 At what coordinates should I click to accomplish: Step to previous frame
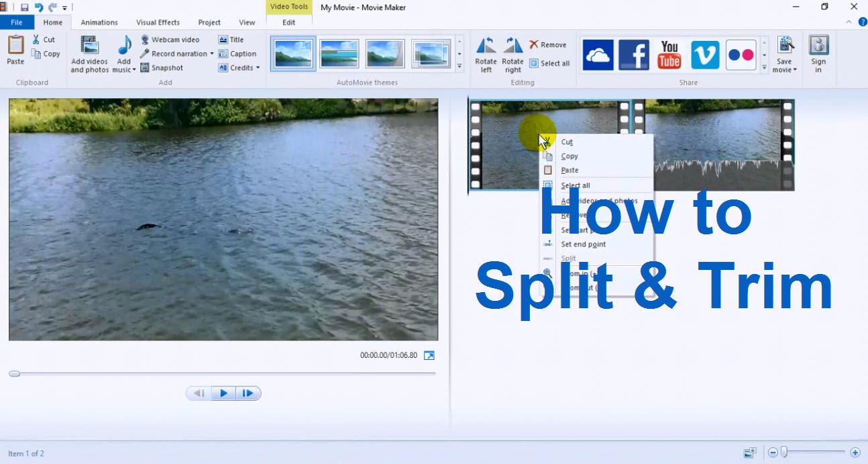(199, 393)
